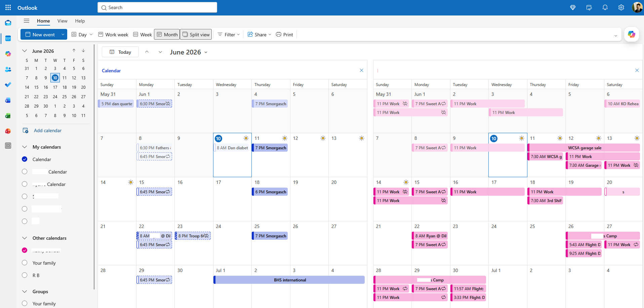
Task: Open the app launcher waffle icon
Action: tap(8, 7)
